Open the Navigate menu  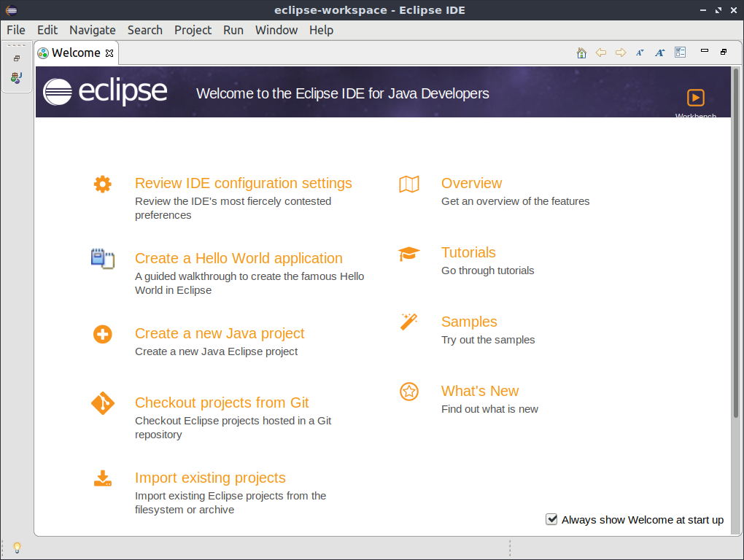tap(93, 30)
